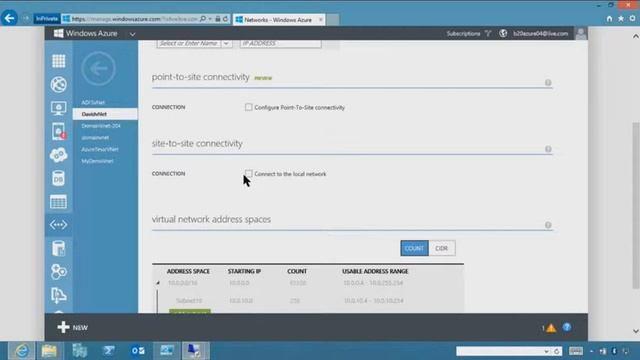Viewport: 640px width, 360px height.
Task: Open a new browser tab
Action: (333, 20)
